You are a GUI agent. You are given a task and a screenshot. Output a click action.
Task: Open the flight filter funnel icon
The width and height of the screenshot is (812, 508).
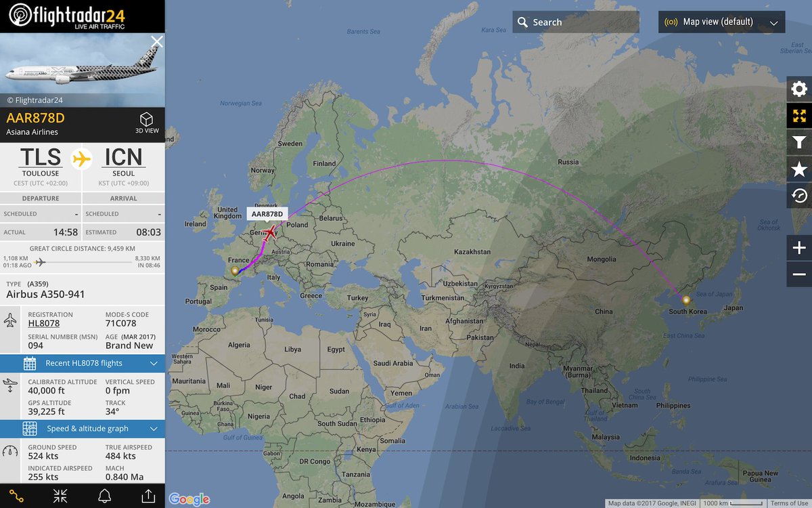point(799,142)
